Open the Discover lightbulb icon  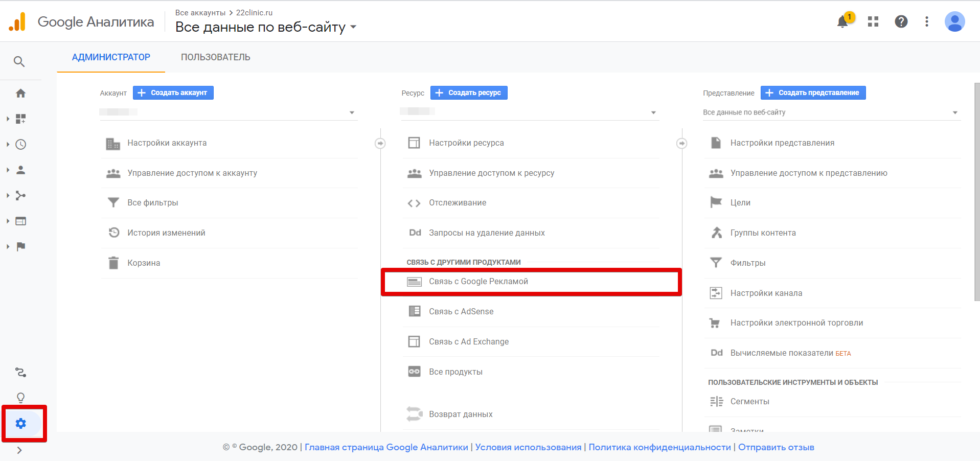[20, 398]
